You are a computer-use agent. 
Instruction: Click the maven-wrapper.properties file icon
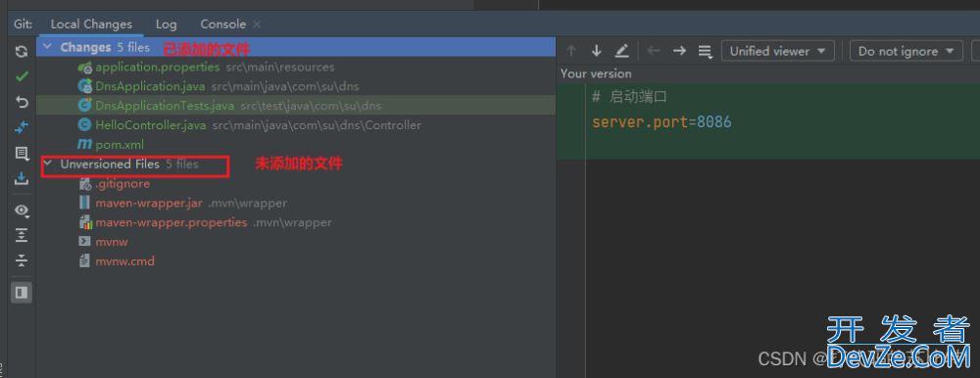pyautogui.click(x=85, y=222)
